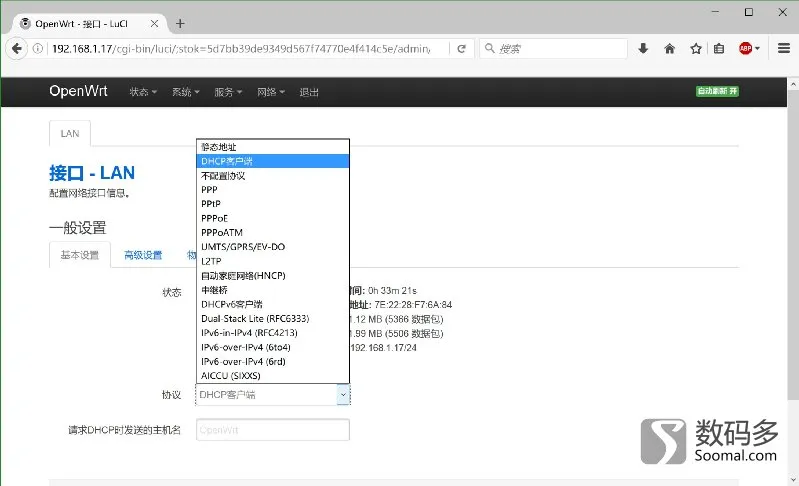Open the hamburger browser menu
The width and height of the screenshot is (799, 486).
(784, 48)
